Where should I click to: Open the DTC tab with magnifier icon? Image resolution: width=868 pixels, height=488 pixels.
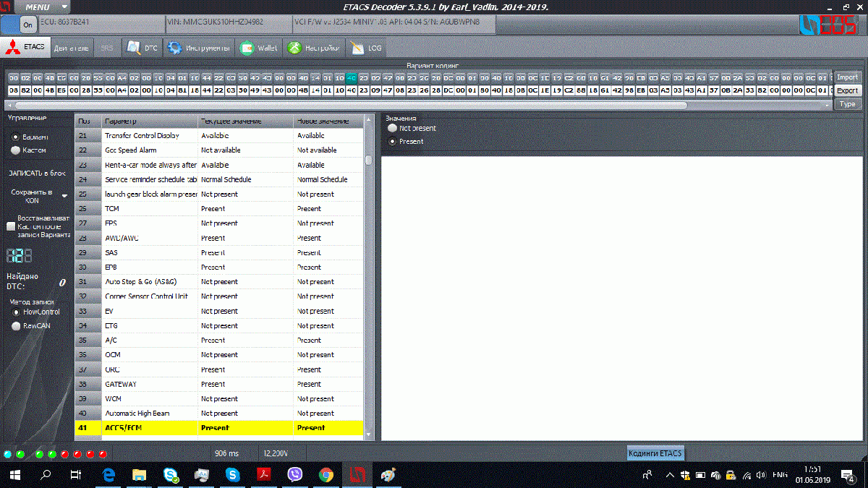pos(142,48)
